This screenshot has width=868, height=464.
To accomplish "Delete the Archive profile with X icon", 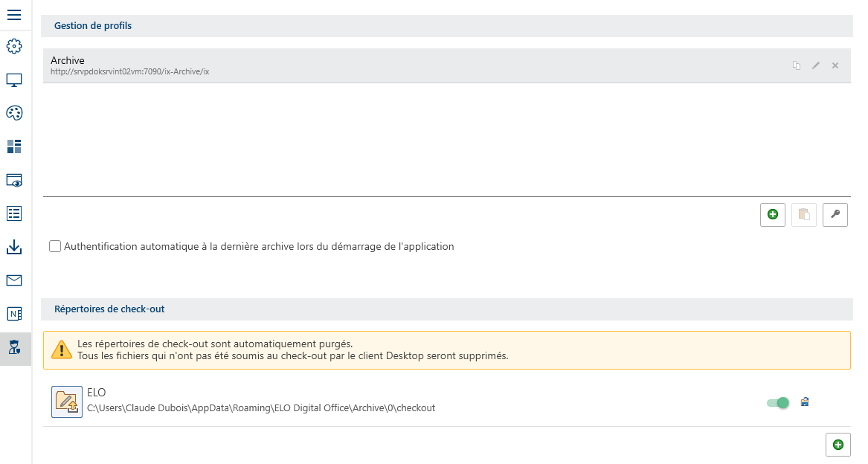I will [x=835, y=65].
